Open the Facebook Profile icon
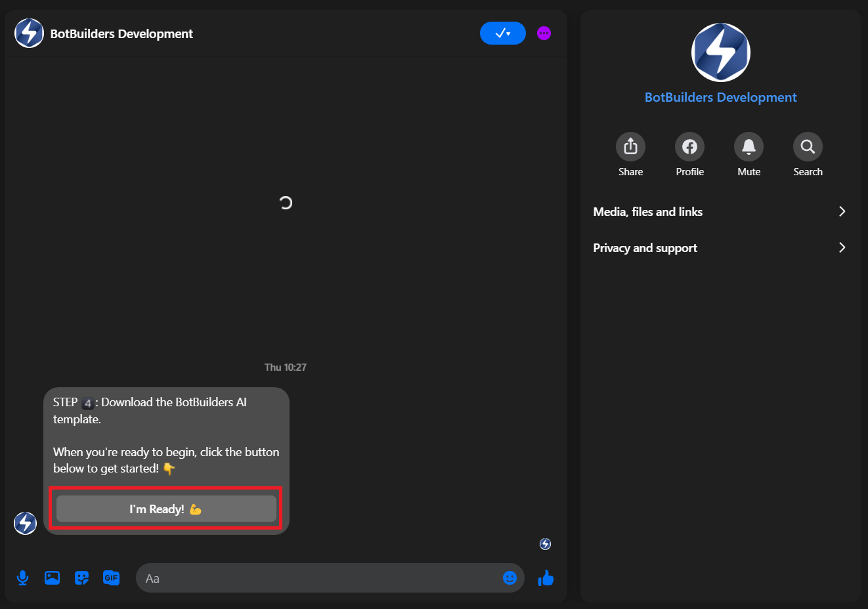Screen dimensions: 868x609 click(689, 146)
